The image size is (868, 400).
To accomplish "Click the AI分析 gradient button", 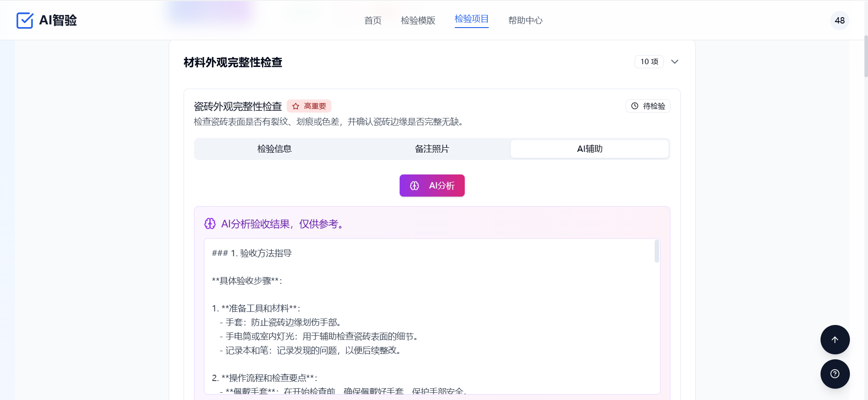I will click(432, 186).
